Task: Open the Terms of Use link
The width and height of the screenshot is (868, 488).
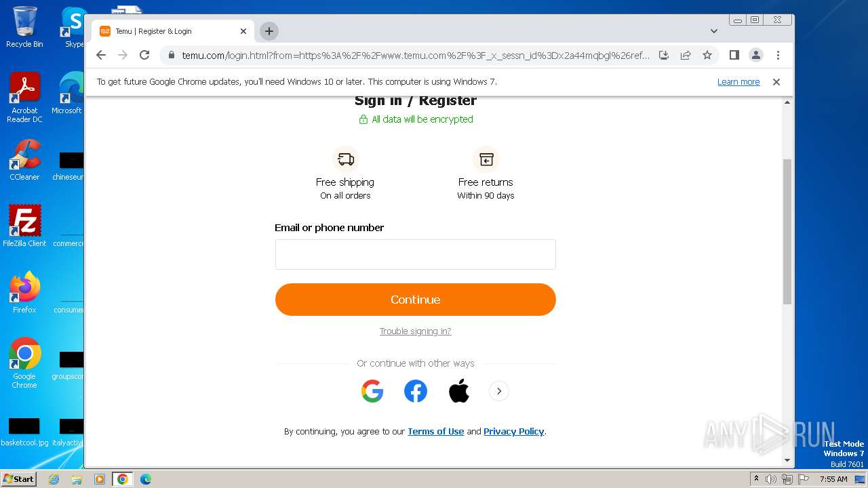Action: pos(435,432)
